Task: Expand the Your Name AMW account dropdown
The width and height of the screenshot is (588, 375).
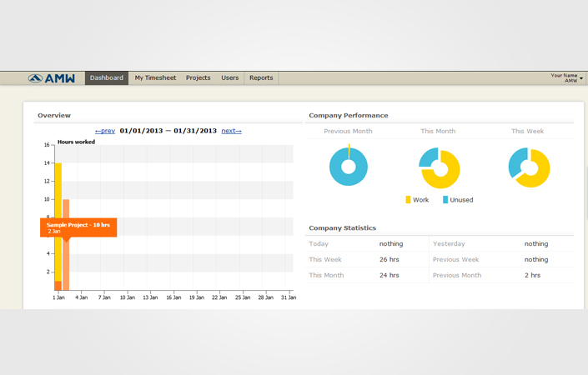Action: tap(566, 78)
